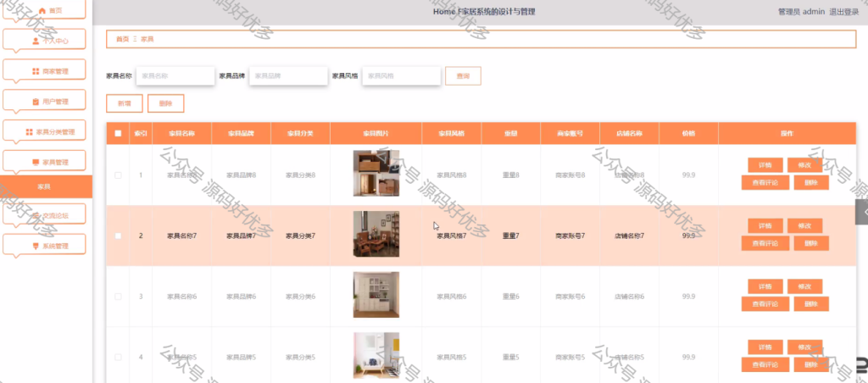Click 家具名称7 cell text
Viewport: 868px width, 383px height.
pyautogui.click(x=181, y=236)
